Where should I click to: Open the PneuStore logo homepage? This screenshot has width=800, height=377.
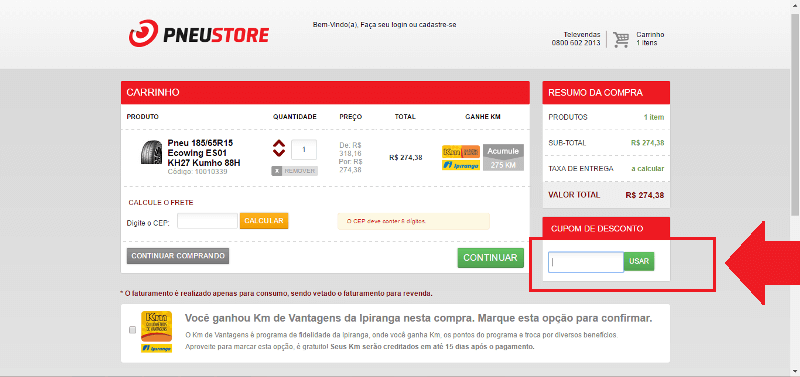(198, 34)
